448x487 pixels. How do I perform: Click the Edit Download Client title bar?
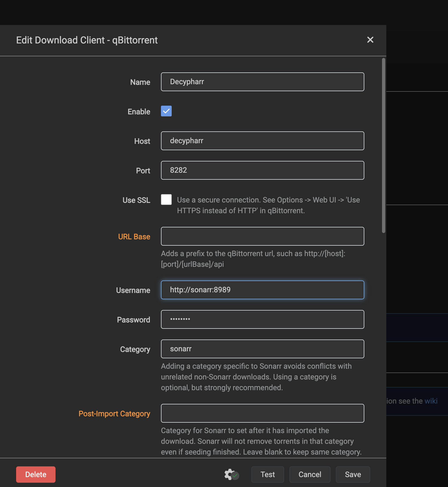pyautogui.click(x=87, y=40)
